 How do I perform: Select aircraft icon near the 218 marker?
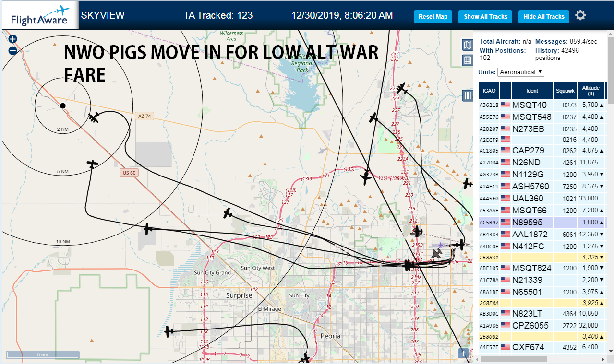pos(418,232)
